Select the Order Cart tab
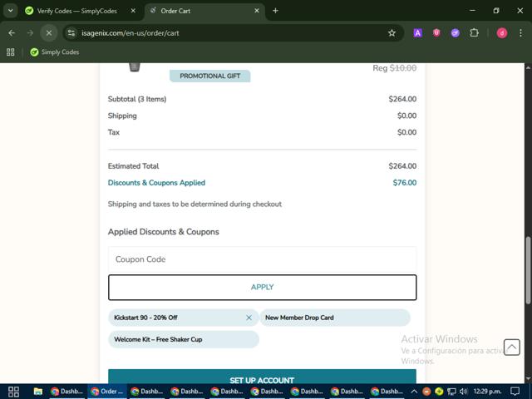The width and height of the screenshot is (532, 399). point(204,11)
